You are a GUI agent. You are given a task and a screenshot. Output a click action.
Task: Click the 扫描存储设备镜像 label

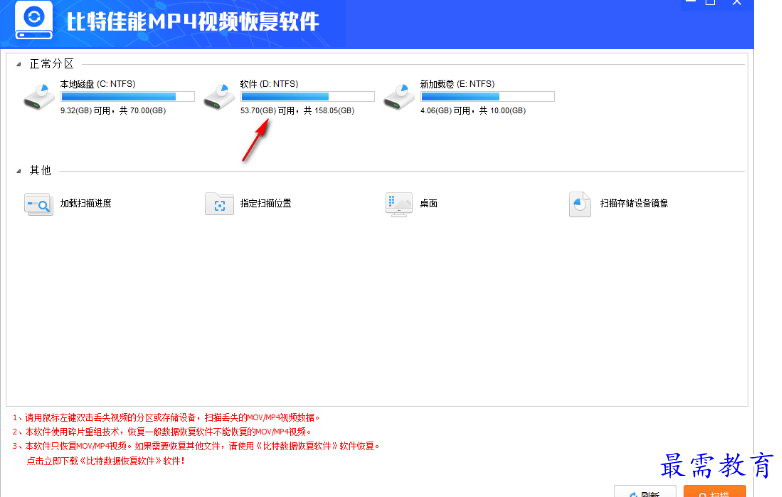point(634,203)
